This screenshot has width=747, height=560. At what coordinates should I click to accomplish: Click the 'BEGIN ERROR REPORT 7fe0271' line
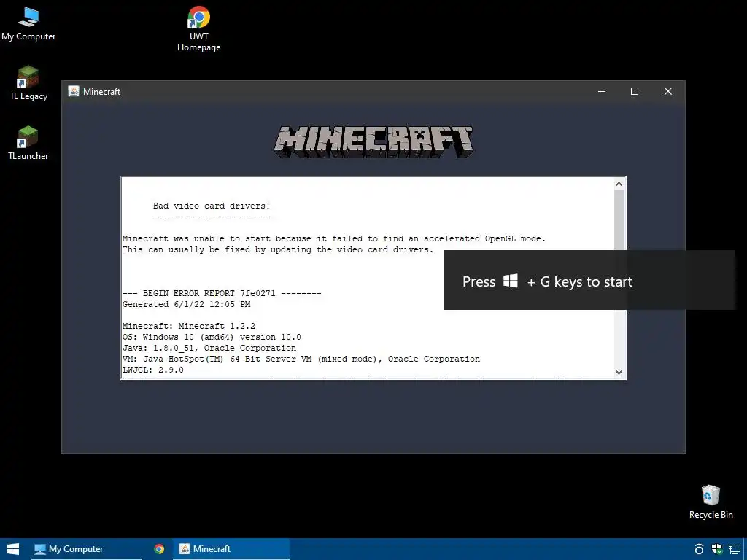222,293
